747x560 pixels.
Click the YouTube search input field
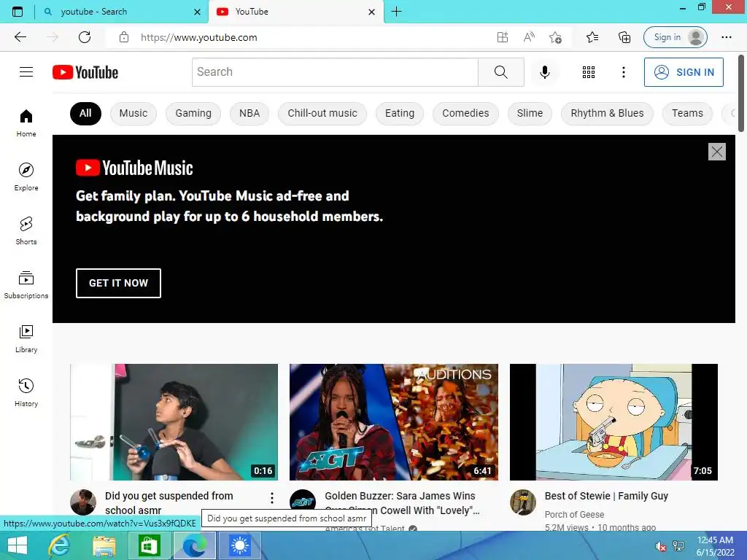pyautogui.click(x=335, y=72)
